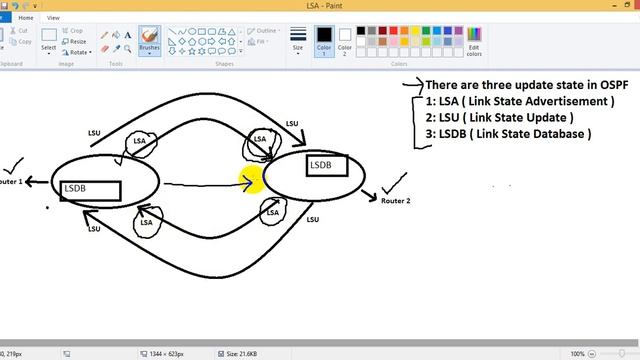Choose the Polygon shape

point(222,31)
